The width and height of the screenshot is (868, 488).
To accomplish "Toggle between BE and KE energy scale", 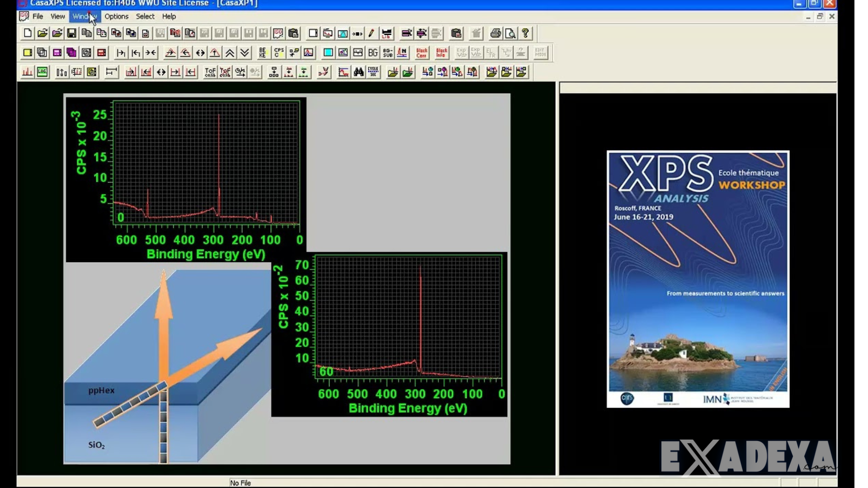I will tap(263, 52).
